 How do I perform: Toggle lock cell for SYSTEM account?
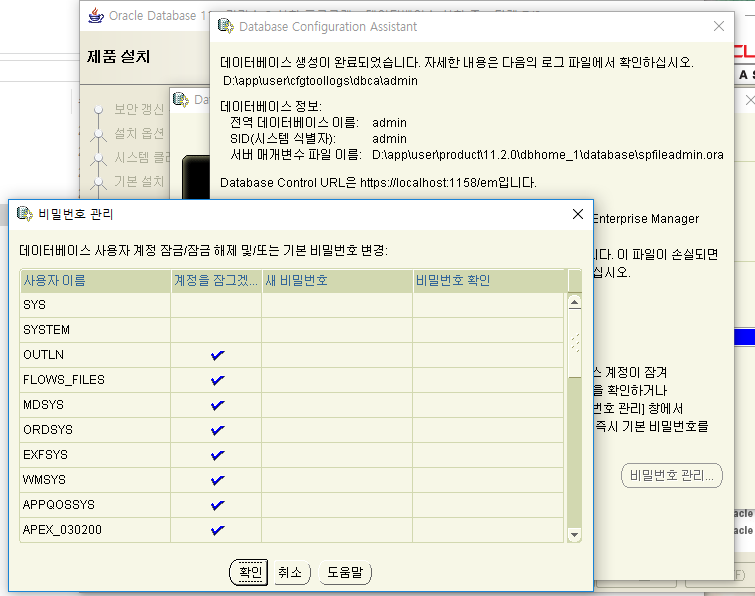(216, 330)
